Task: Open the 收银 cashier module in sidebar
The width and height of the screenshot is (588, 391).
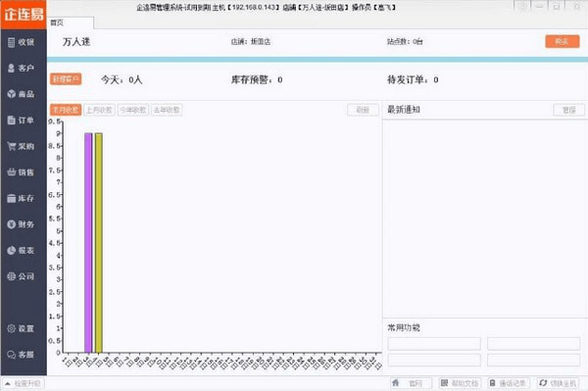Action: coord(22,42)
